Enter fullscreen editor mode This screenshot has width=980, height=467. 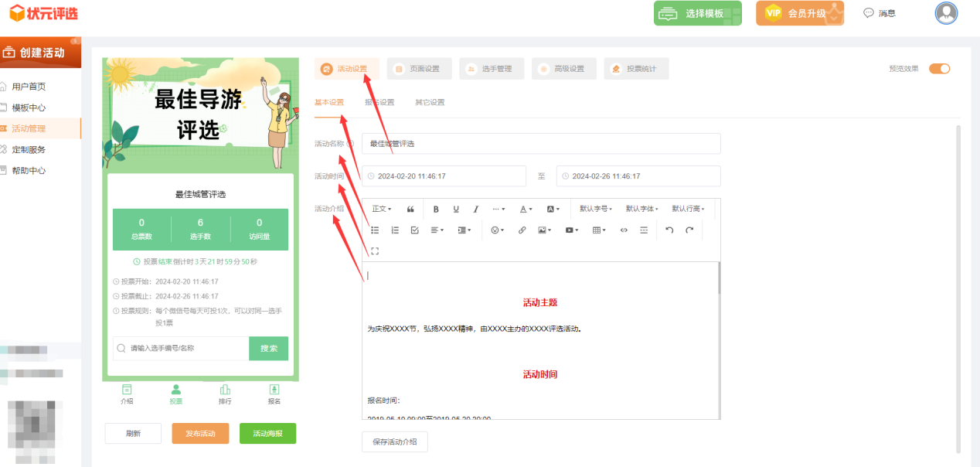point(375,251)
